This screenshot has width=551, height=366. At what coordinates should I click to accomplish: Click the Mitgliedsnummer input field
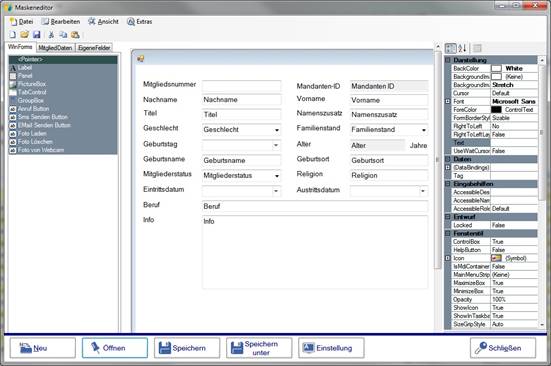pyautogui.click(x=241, y=85)
